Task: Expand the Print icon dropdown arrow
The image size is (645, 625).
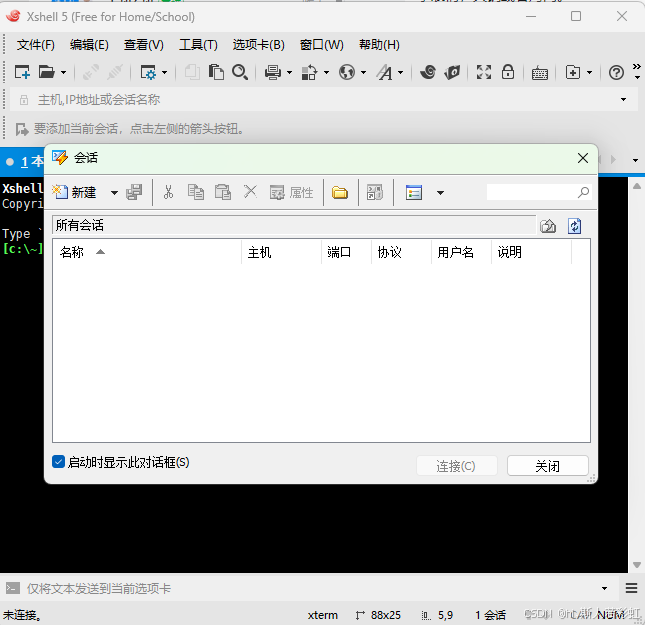Action: 289,73
